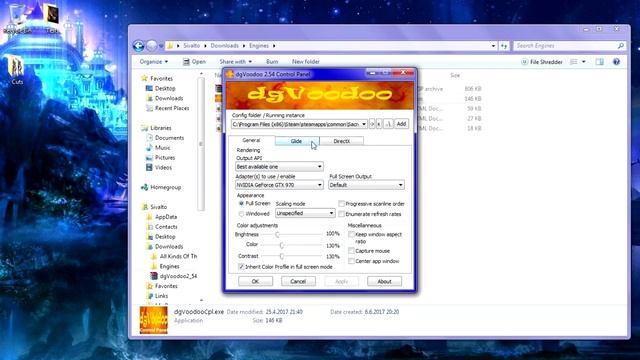Open the About dialog of dgVoodoo
The height and width of the screenshot is (360, 640).
pos(384,281)
